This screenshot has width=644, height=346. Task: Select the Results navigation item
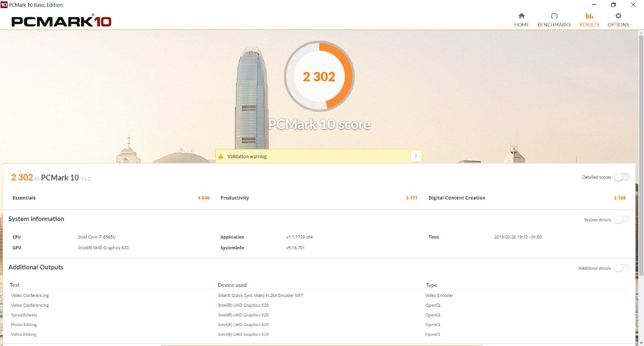(589, 20)
